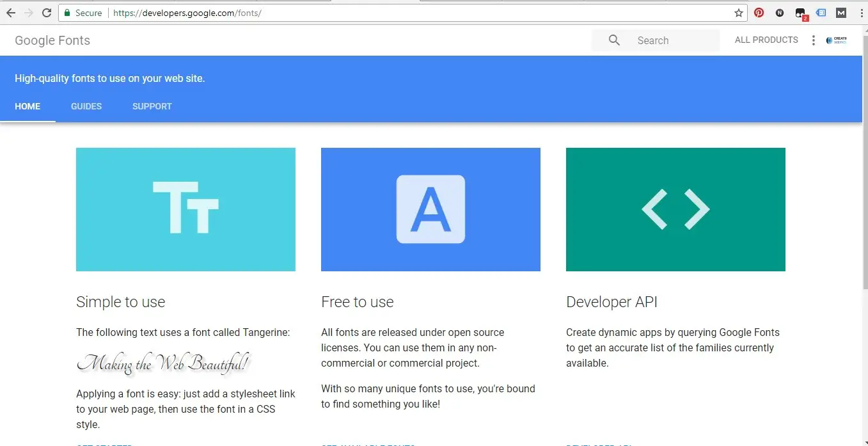This screenshot has width=868, height=446.
Task: Click the blue tag extension icon
Action: click(821, 13)
